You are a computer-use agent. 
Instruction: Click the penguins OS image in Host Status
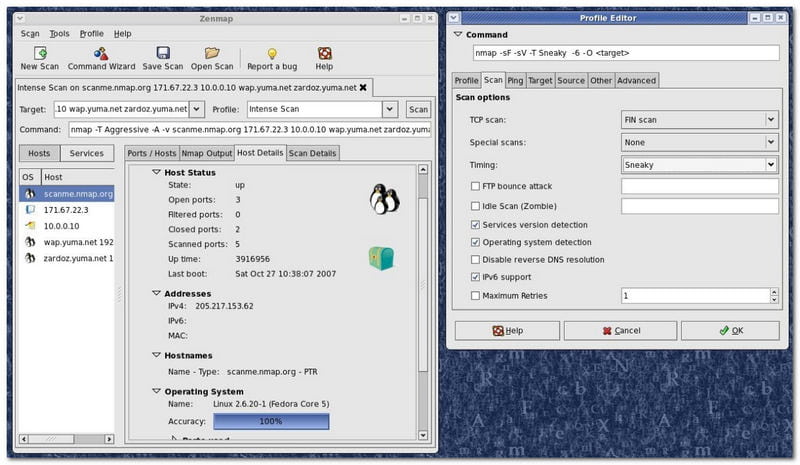(384, 199)
